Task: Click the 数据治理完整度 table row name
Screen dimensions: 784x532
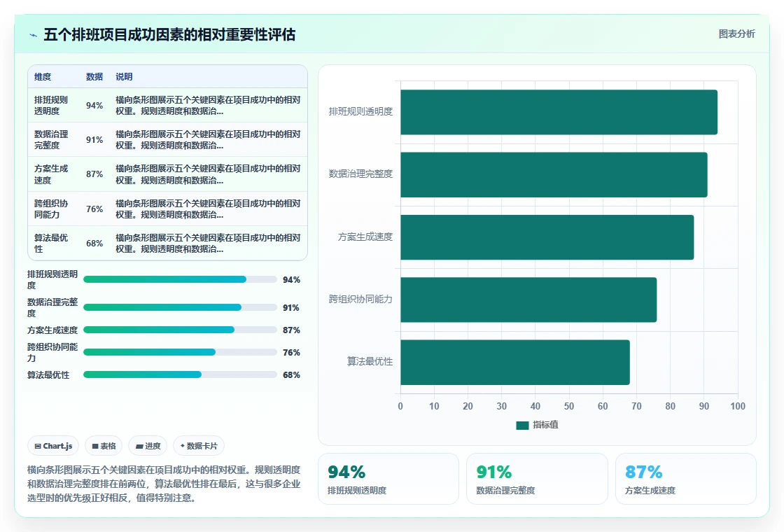Action: [51, 140]
